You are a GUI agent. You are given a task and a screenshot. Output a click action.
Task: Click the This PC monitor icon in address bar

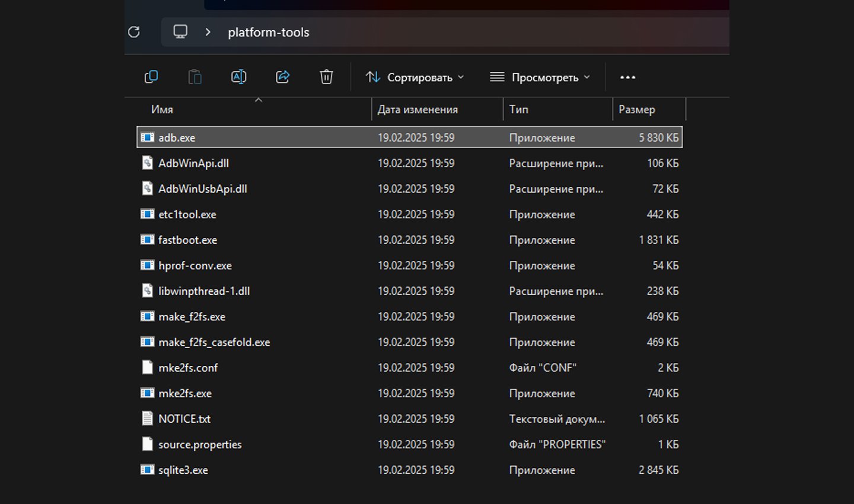(x=180, y=31)
